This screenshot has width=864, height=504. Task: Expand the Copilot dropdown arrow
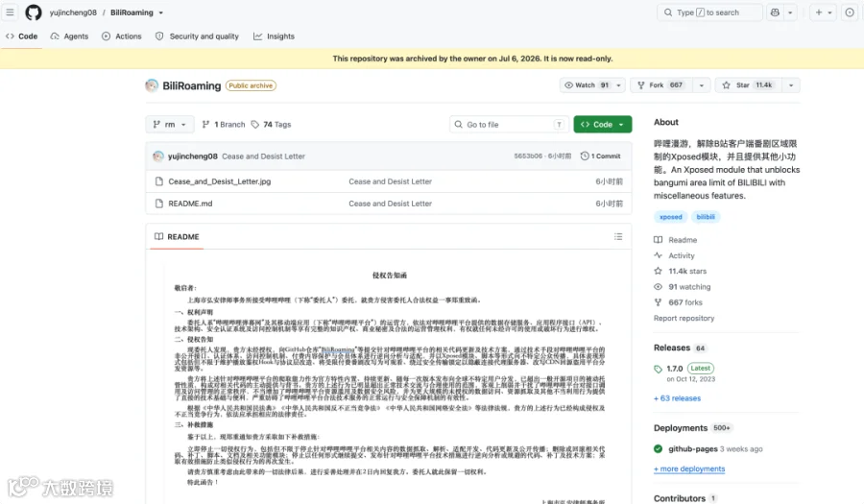coord(790,12)
